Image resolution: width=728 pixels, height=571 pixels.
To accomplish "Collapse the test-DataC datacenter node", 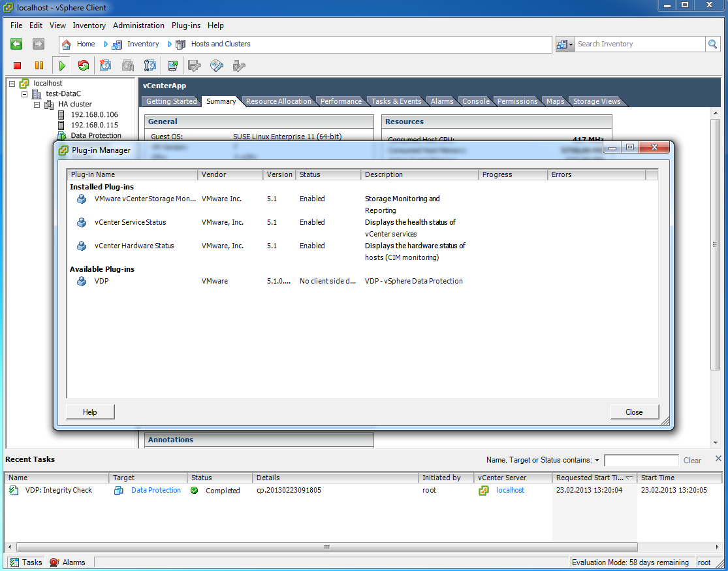I will 25,94.
